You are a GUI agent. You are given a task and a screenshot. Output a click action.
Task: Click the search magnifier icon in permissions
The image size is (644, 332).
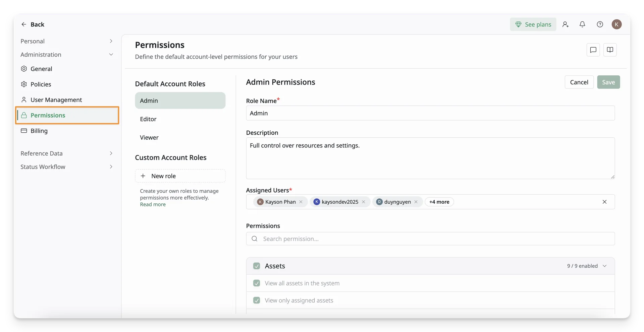tap(255, 239)
